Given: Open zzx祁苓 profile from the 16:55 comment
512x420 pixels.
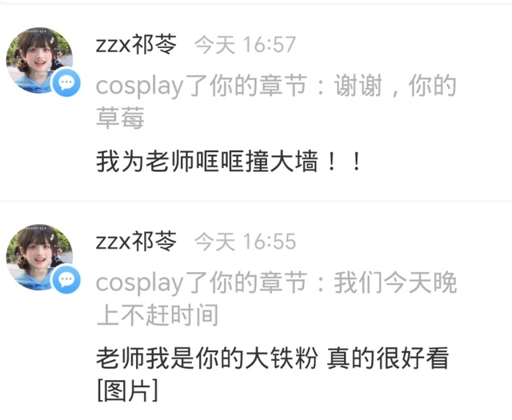Looking at the screenshot, I should [x=136, y=242].
